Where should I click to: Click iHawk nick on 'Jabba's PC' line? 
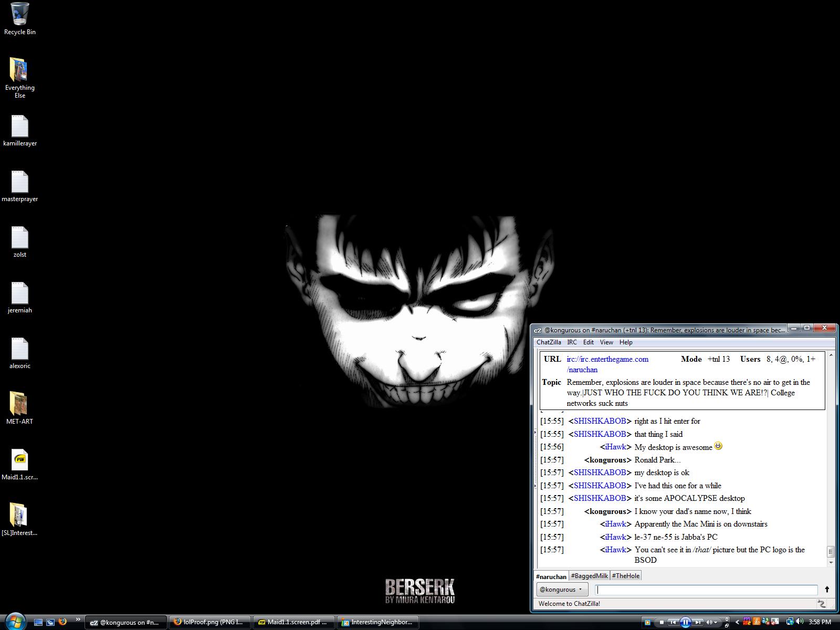click(615, 537)
